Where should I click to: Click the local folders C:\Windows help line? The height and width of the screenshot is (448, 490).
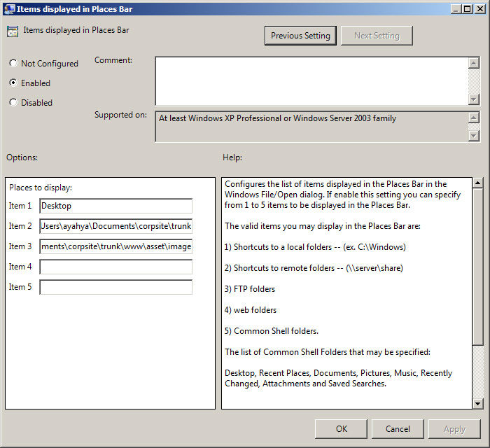click(315, 247)
